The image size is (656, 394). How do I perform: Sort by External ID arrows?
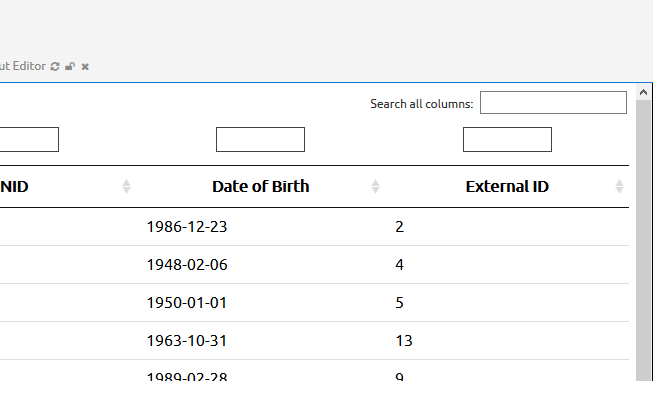tap(620, 187)
